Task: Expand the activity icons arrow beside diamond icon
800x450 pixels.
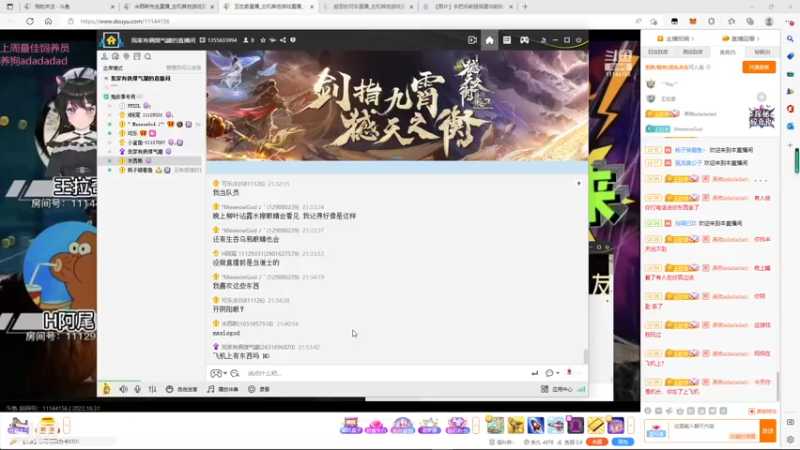Action: click(476, 424)
